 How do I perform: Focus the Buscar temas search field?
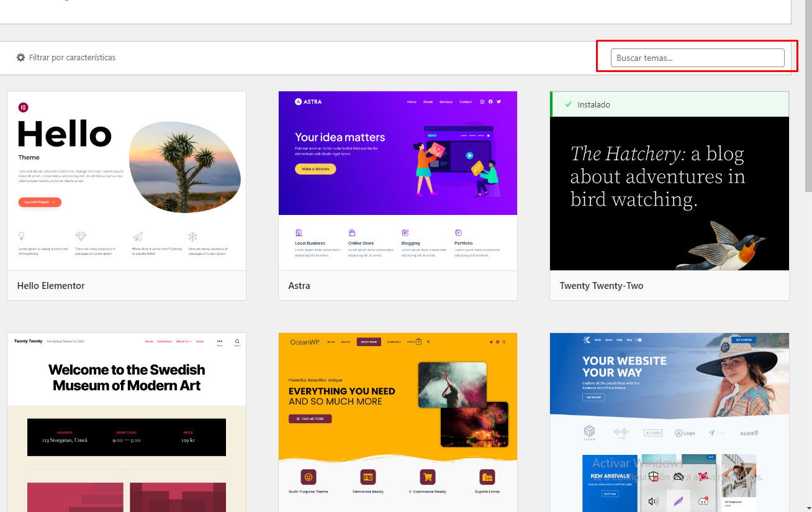point(697,58)
